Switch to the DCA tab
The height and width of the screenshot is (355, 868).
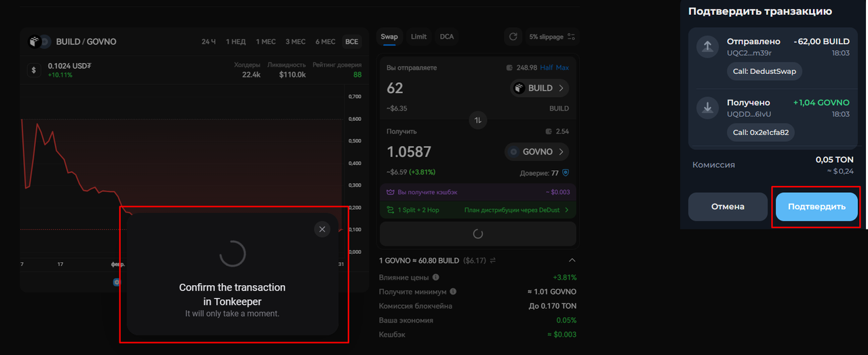click(447, 37)
